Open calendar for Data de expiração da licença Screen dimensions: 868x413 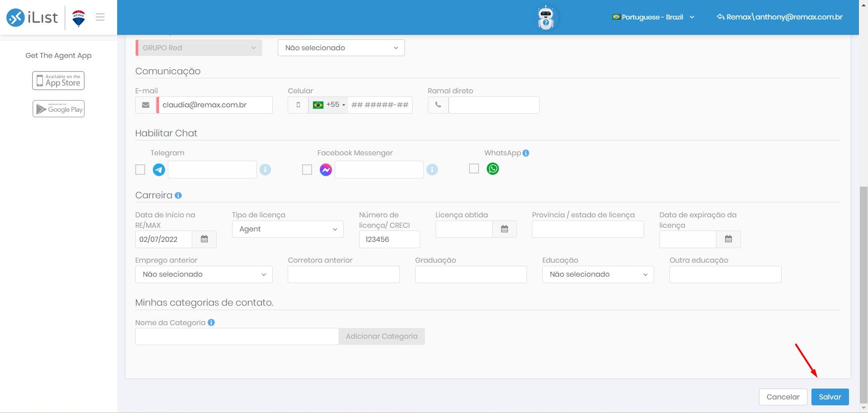pos(728,239)
